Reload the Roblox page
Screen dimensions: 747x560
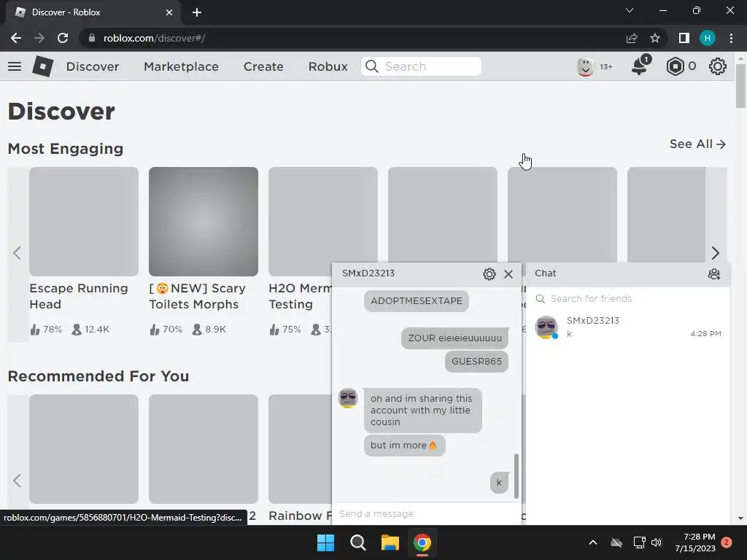(x=63, y=38)
